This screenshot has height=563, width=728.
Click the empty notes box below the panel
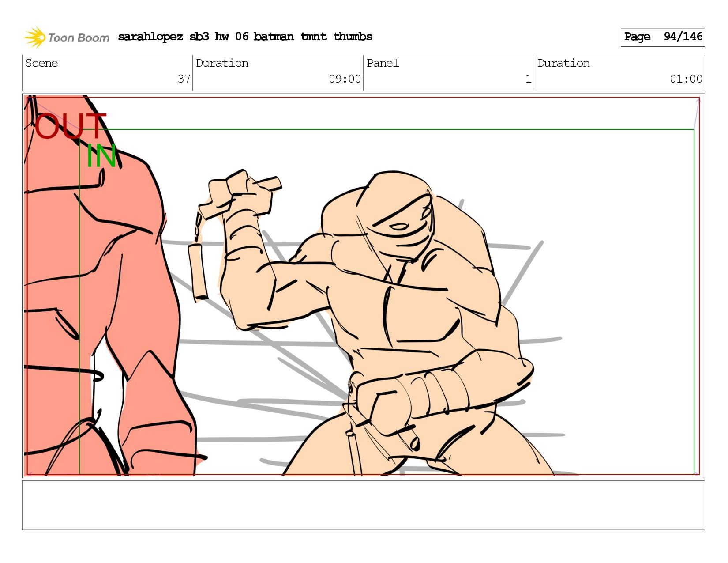click(x=363, y=505)
